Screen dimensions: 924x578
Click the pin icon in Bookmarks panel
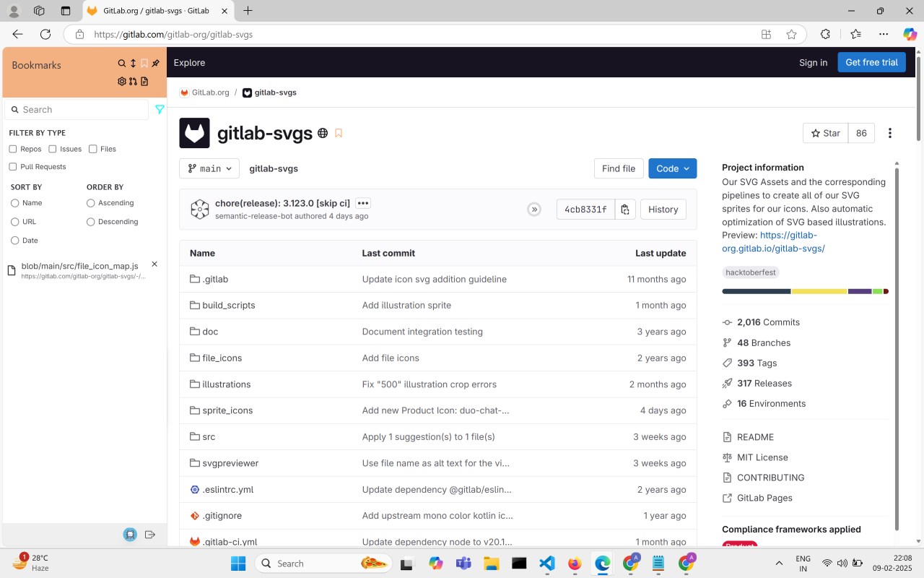pyautogui.click(x=155, y=64)
